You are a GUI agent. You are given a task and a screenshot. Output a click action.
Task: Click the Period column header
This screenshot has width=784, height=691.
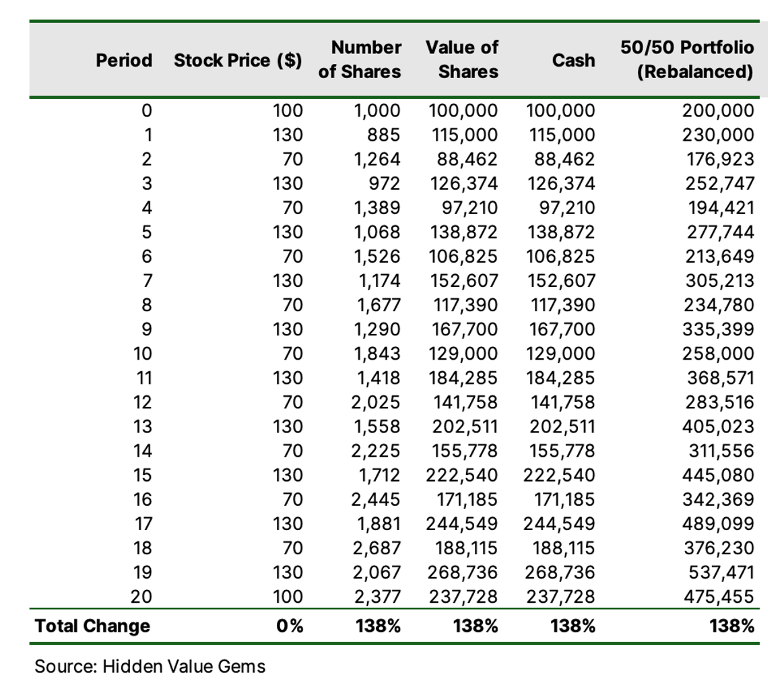[x=124, y=60]
